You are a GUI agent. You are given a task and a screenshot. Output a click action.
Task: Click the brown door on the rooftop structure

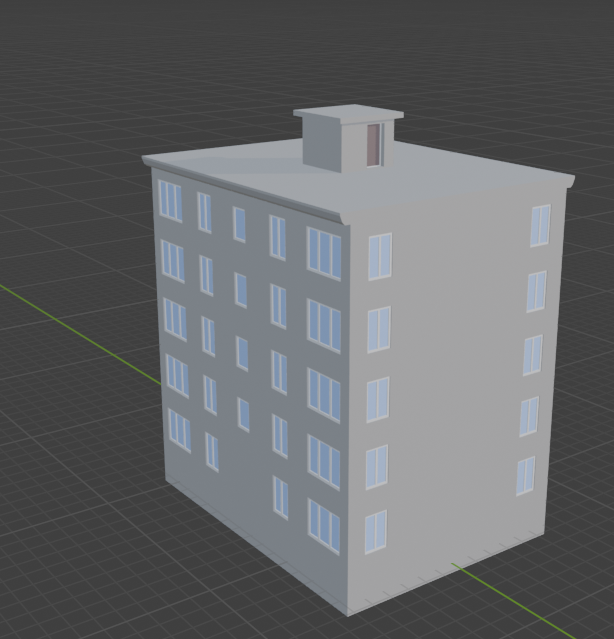click(373, 145)
